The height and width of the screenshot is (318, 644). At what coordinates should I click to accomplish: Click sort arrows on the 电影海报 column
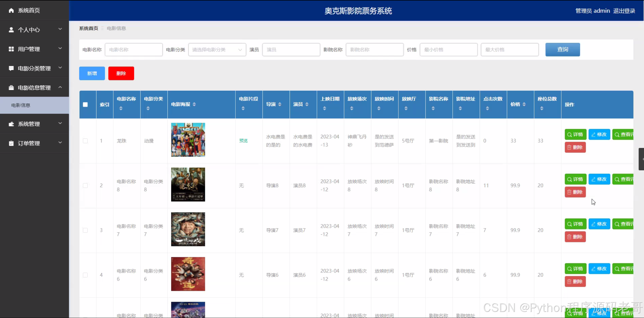point(194,104)
